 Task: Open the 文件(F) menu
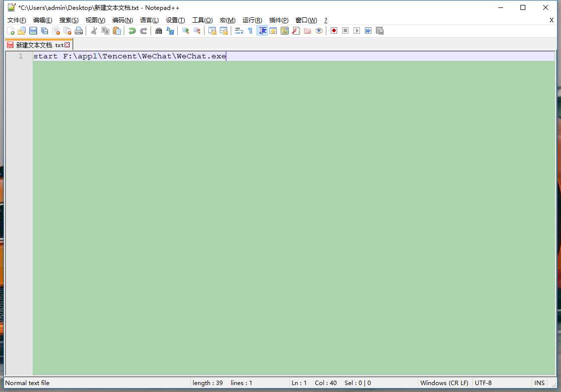17,20
